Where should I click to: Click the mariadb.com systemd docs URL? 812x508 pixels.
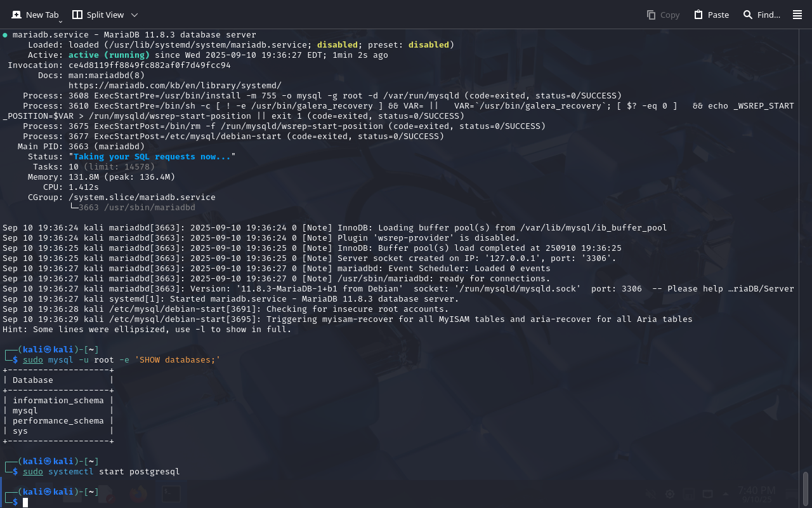175,86
